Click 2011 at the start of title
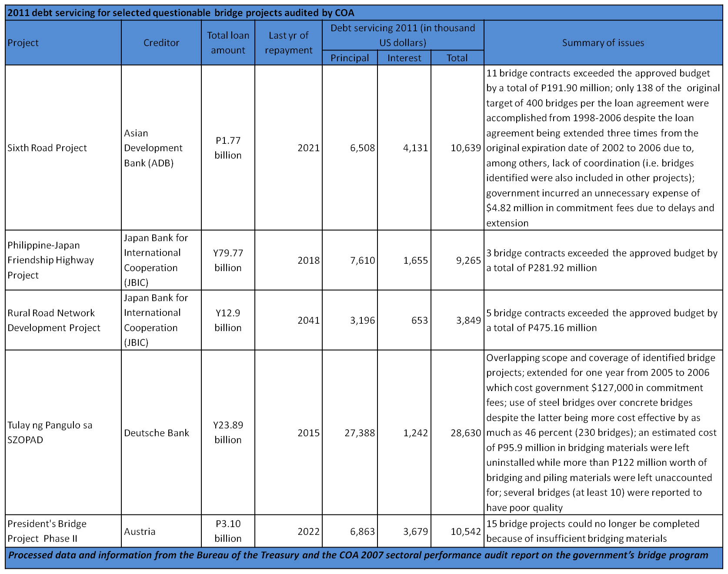 [x=18, y=13]
